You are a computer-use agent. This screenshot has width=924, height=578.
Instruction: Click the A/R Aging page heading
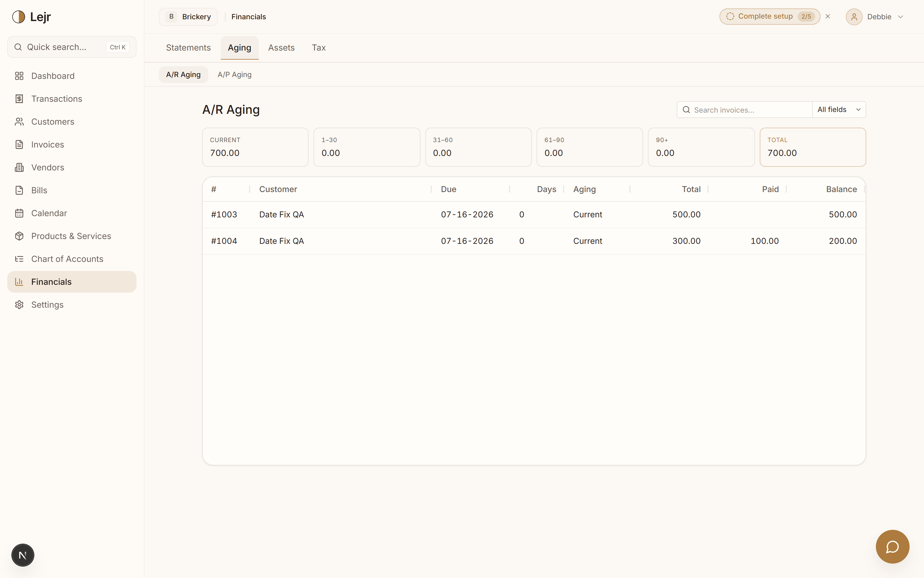click(231, 110)
